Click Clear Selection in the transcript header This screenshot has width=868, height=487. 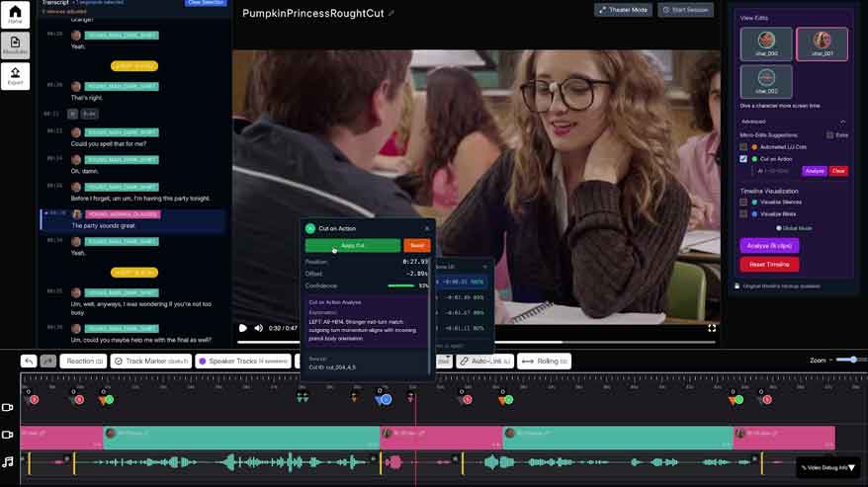(x=206, y=3)
